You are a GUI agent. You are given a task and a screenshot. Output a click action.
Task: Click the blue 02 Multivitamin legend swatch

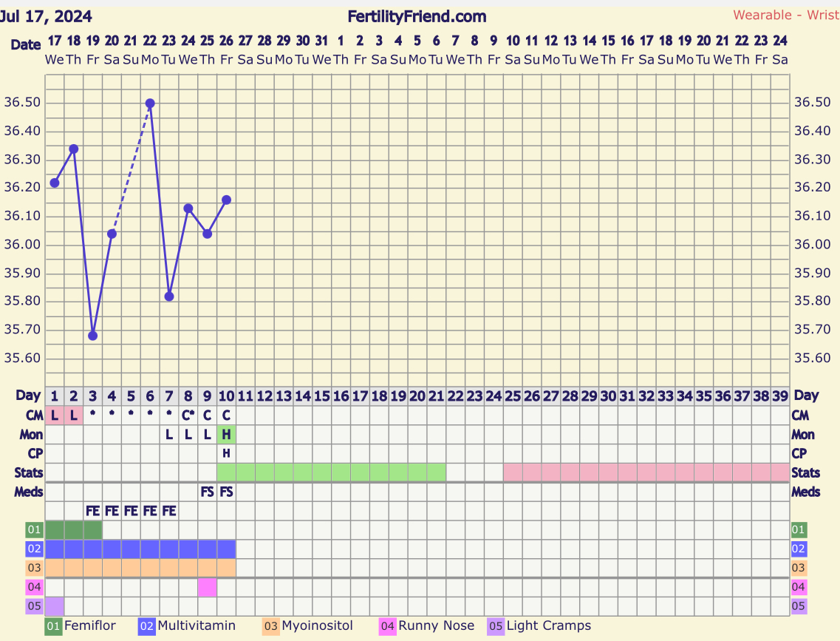click(147, 626)
